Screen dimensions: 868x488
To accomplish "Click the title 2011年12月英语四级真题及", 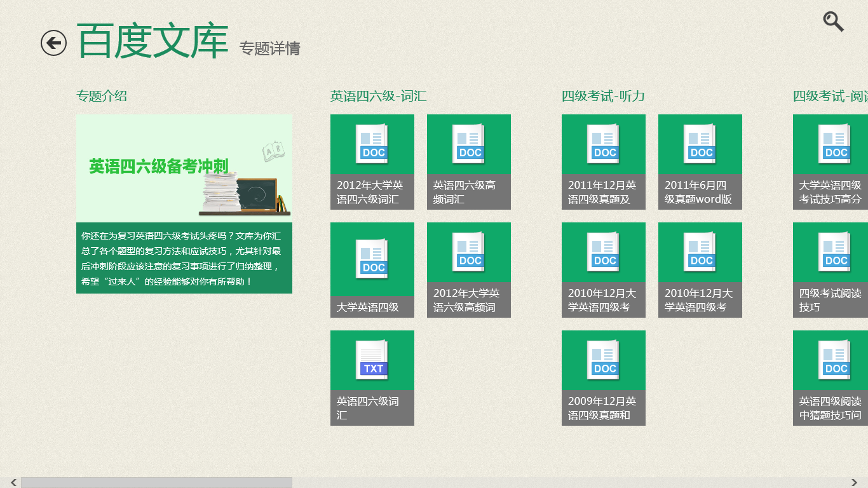I will tap(602, 192).
